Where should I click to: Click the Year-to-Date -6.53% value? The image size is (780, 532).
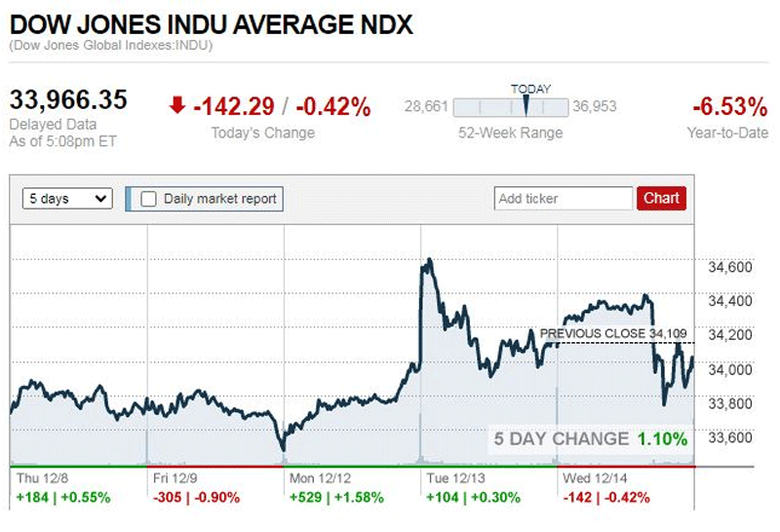tap(729, 106)
